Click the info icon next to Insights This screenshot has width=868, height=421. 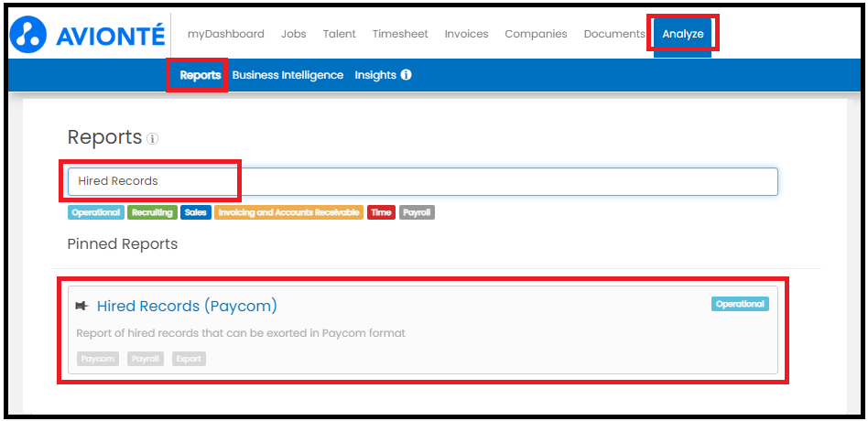coord(406,75)
